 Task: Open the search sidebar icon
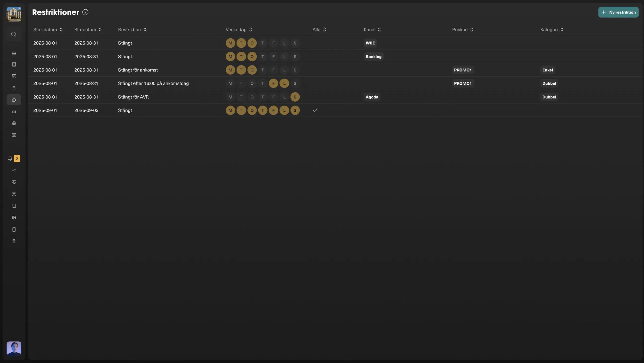[14, 34]
